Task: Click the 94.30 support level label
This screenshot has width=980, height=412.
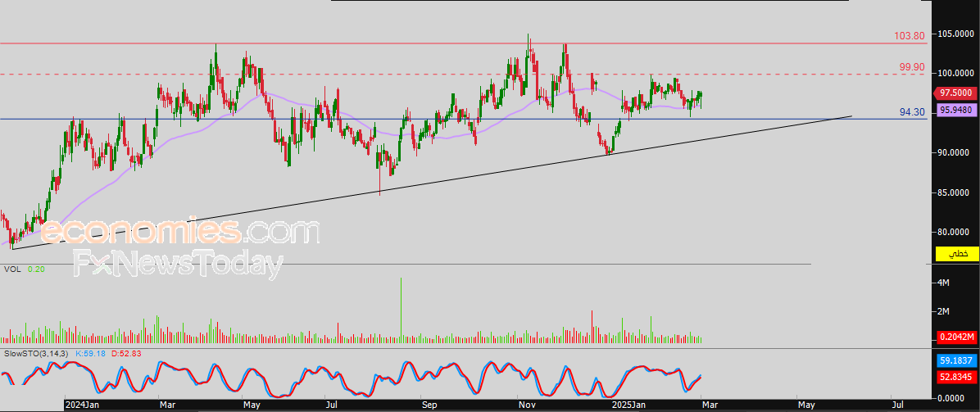Action: coord(912,112)
